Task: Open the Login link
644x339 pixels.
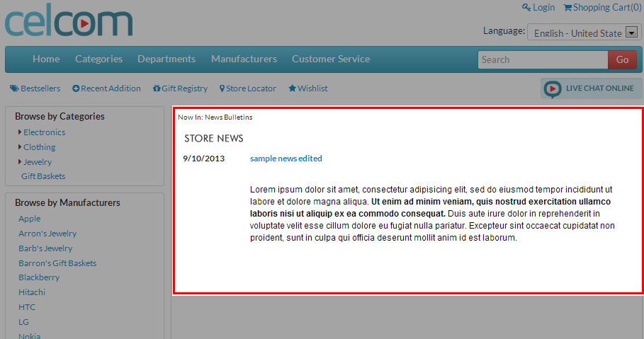Action: click(544, 7)
